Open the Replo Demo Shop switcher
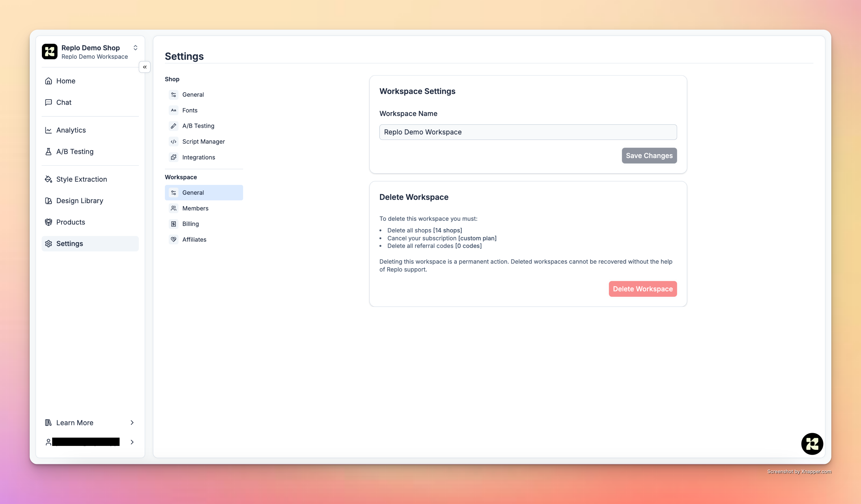The width and height of the screenshot is (861, 504). point(135,48)
